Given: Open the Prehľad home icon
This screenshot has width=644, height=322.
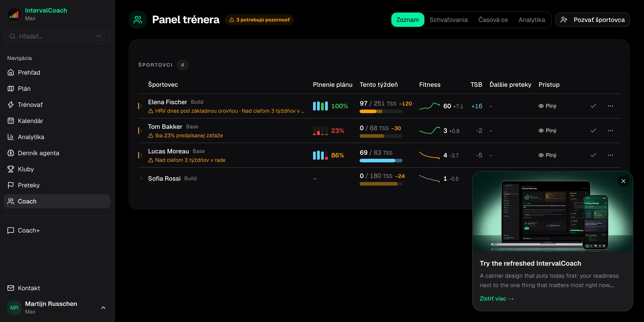Looking at the screenshot, I should (x=11, y=72).
